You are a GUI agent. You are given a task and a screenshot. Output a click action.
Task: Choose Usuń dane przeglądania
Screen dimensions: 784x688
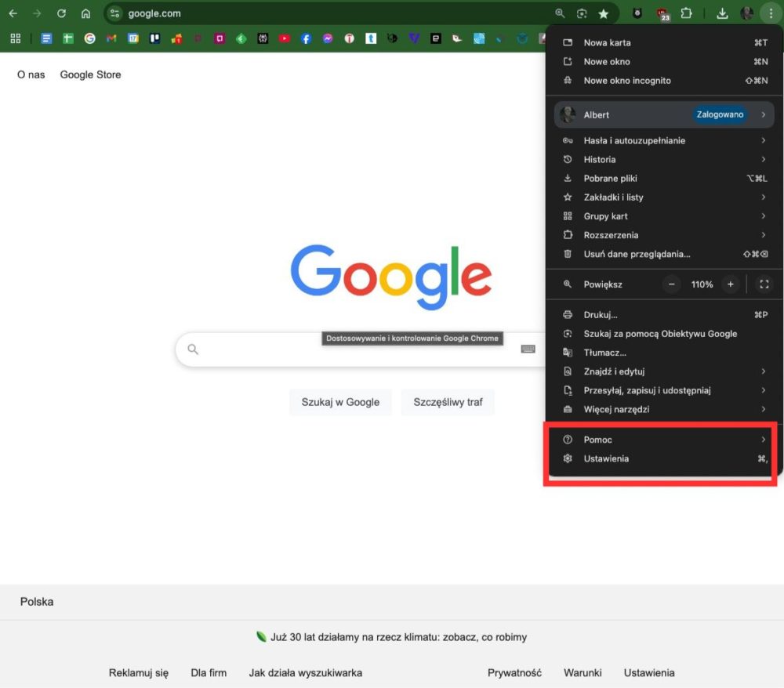click(x=664, y=255)
